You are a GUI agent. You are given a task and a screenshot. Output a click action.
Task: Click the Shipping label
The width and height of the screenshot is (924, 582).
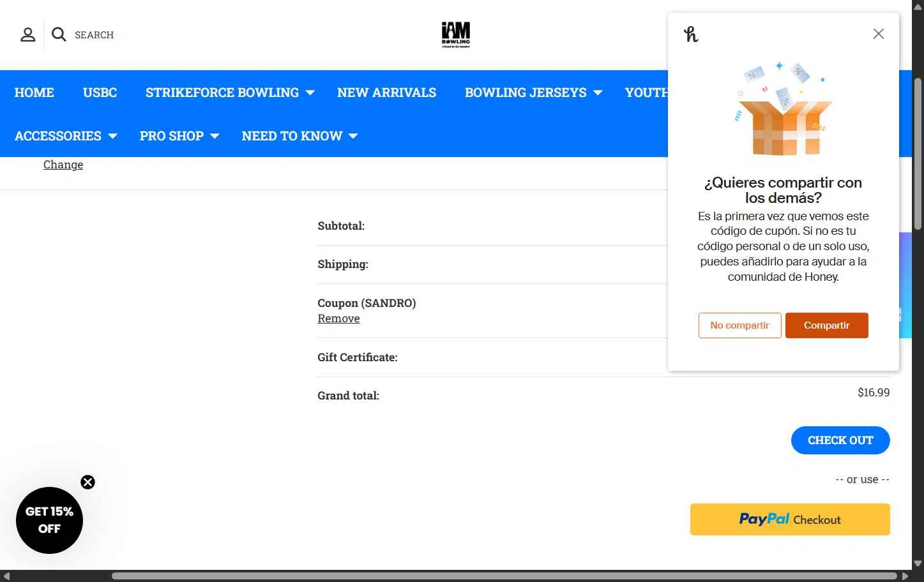(x=343, y=264)
